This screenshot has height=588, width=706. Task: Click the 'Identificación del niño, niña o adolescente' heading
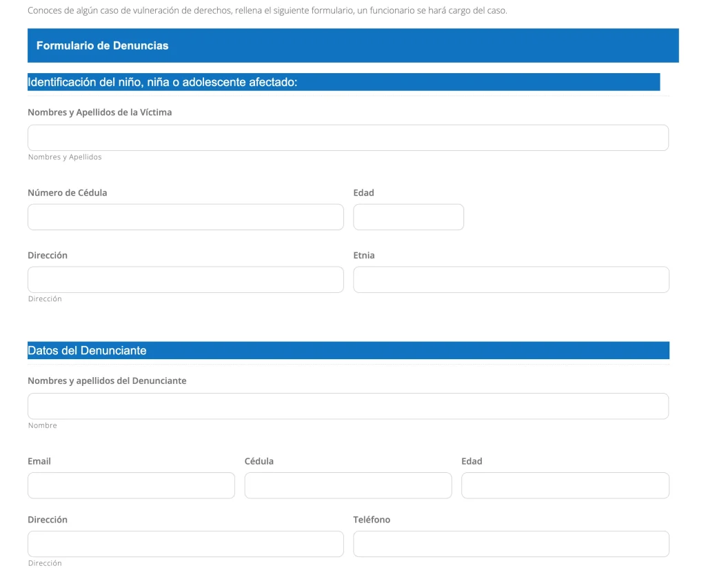(162, 83)
